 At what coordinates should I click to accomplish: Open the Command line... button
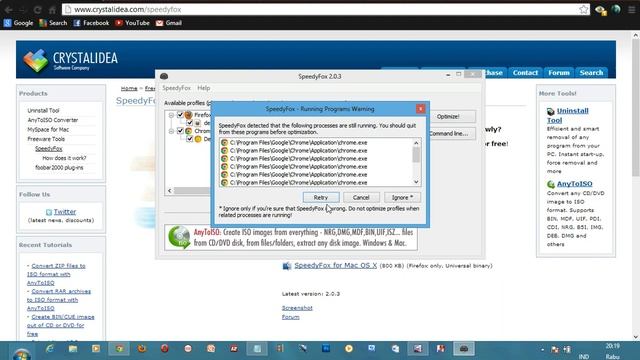(449, 133)
